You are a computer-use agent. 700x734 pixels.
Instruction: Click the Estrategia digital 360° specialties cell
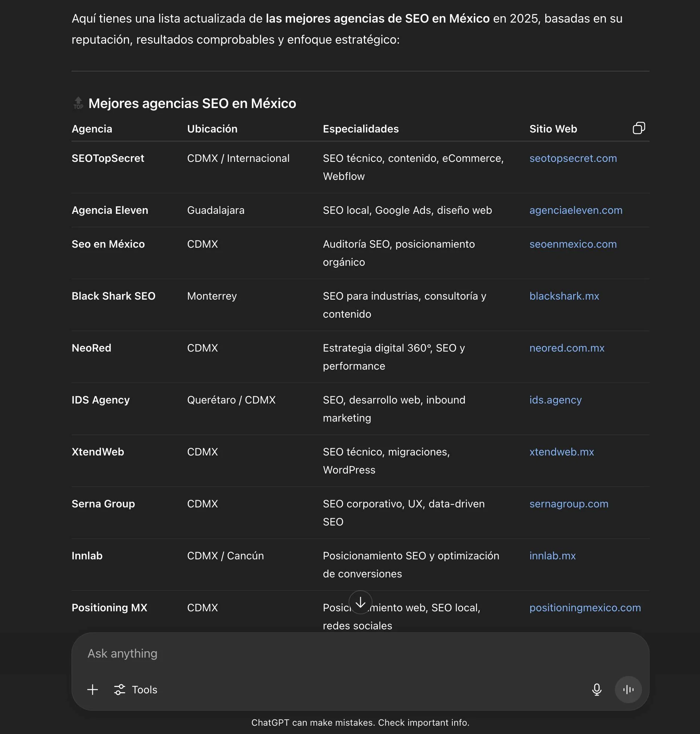point(394,357)
